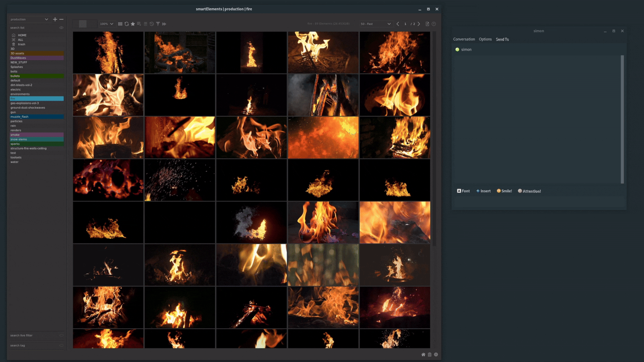This screenshot has width=644, height=362.
Task: Click simon's green online status indicator
Action: [x=457, y=49]
